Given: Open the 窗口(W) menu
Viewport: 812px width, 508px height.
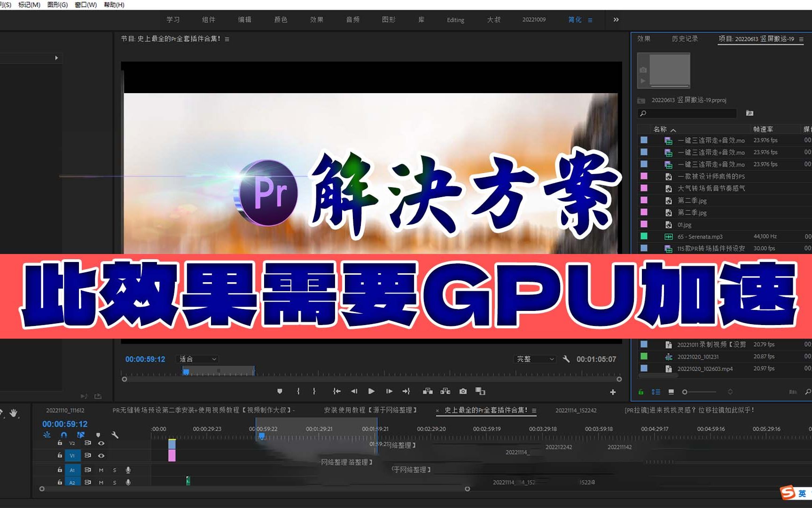Looking at the screenshot, I should tap(86, 5).
